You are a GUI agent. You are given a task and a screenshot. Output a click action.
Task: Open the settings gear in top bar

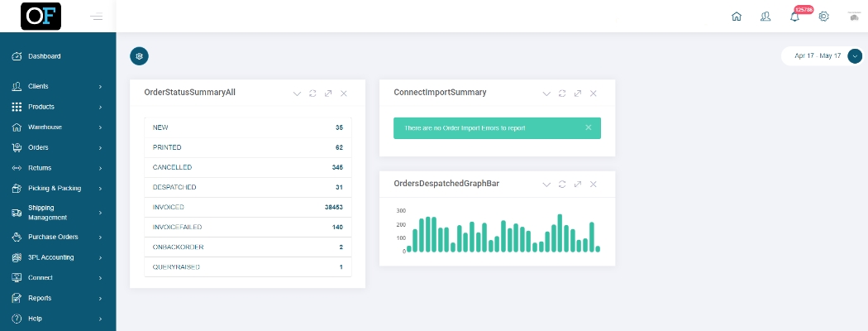823,17
